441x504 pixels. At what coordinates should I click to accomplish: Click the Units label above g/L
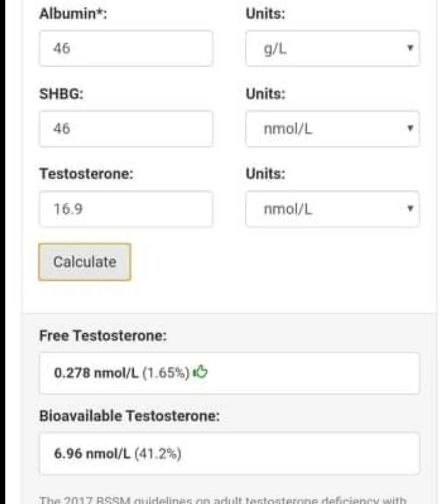pyautogui.click(x=266, y=14)
